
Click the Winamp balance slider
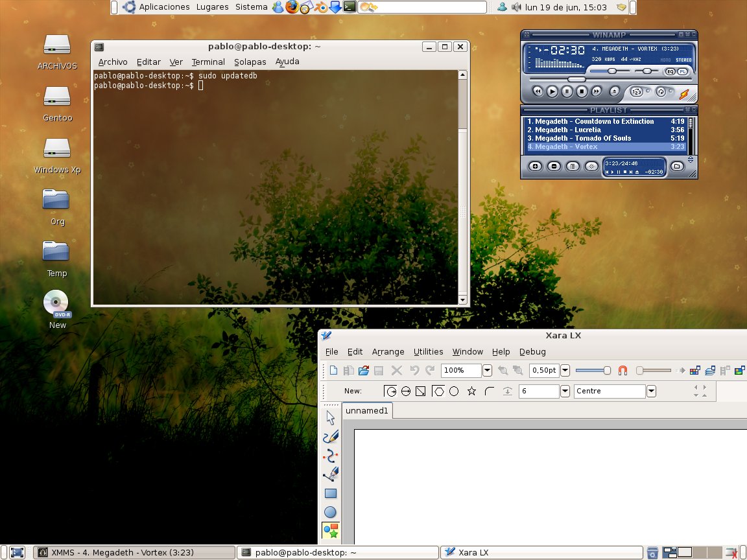[646, 71]
